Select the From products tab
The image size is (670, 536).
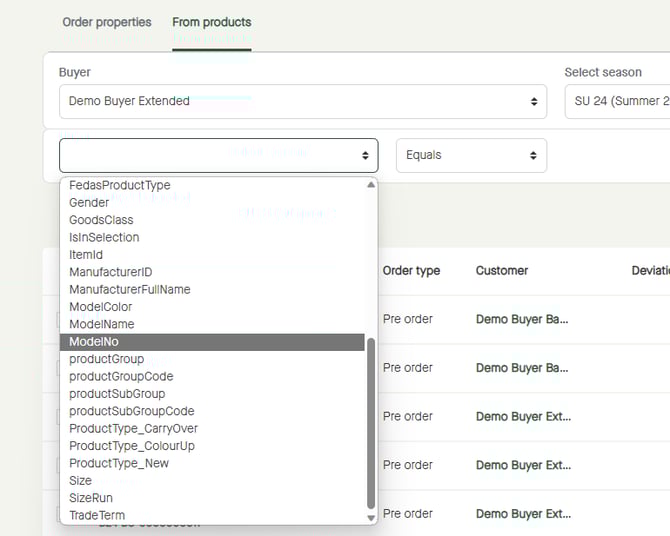[211, 22]
